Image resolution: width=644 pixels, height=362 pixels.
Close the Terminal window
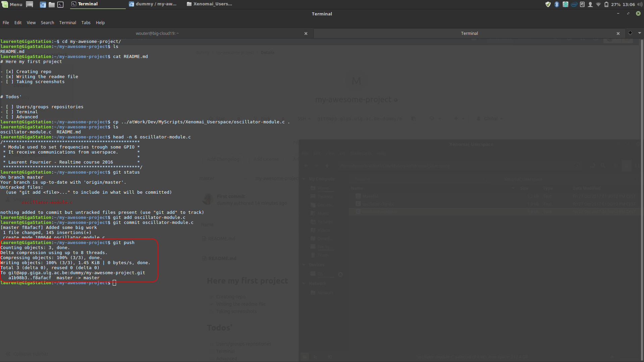(x=638, y=13)
